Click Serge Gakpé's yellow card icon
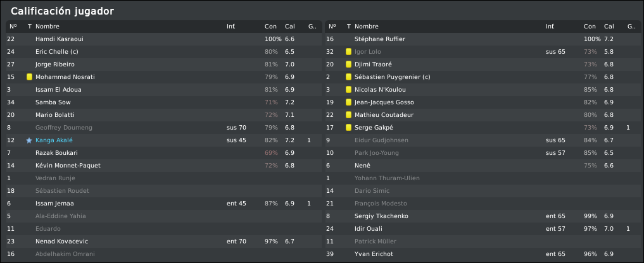Screen dimensions: 644x263 pos(348,128)
